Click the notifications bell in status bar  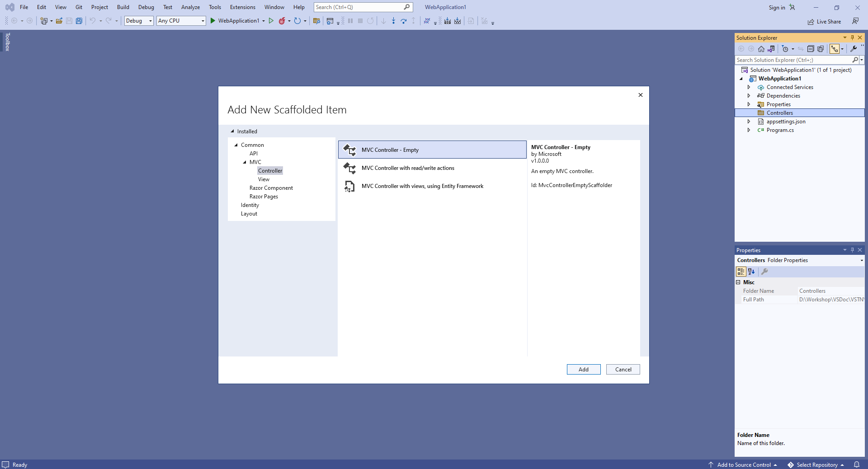tap(856, 464)
